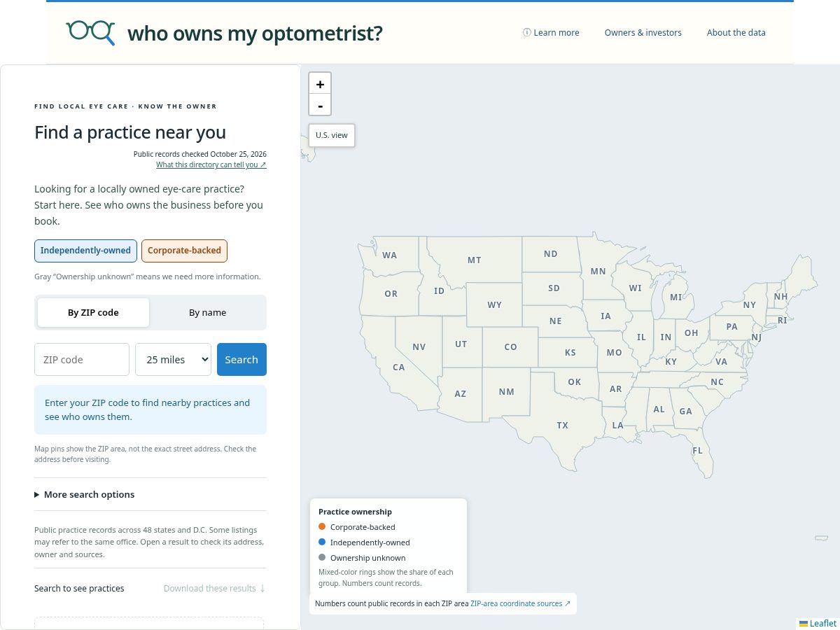Click Ohio (OH) on the map
840x630 pixels.
click(x=692, y=333)
